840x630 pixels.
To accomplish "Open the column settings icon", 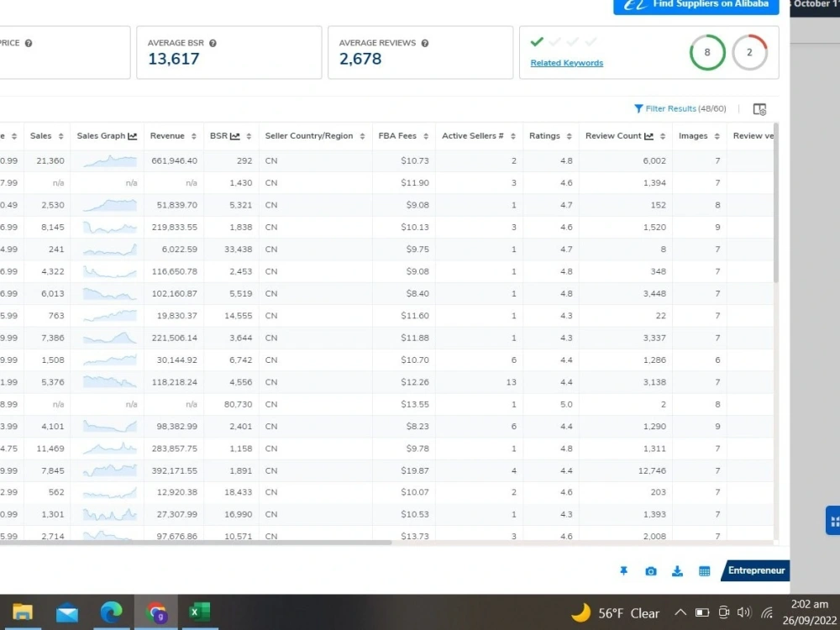I will 759,109.
